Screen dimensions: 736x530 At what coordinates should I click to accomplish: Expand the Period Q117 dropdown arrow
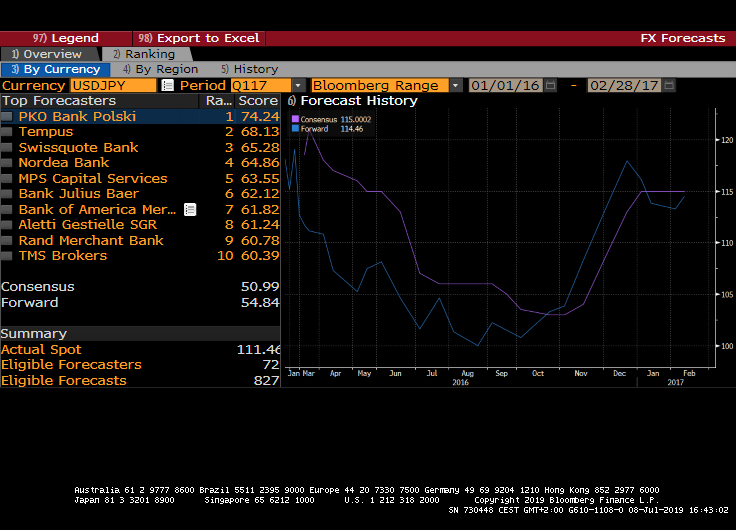coord(298,86)
